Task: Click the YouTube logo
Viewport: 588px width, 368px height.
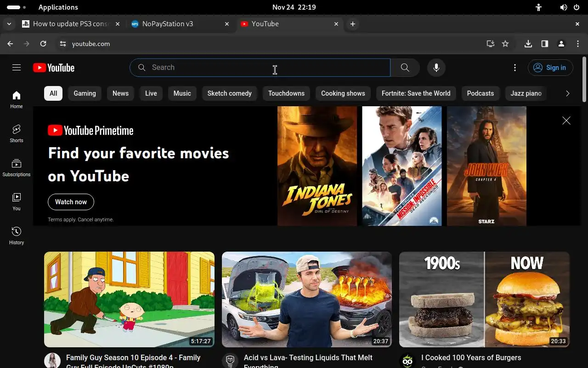Action: click(x=54, y=68)
